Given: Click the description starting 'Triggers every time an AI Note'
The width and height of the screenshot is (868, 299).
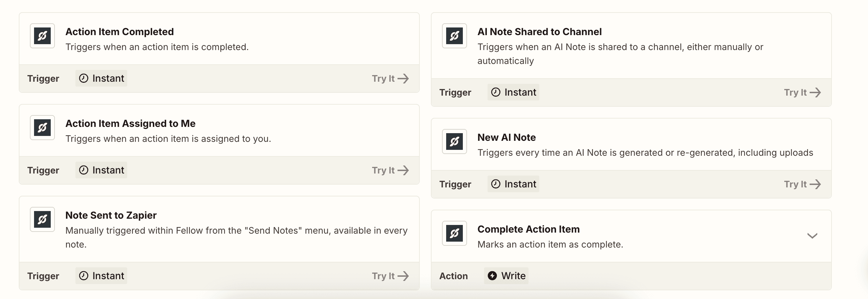Looking at the screenshot, I should (x=645, y=153).
